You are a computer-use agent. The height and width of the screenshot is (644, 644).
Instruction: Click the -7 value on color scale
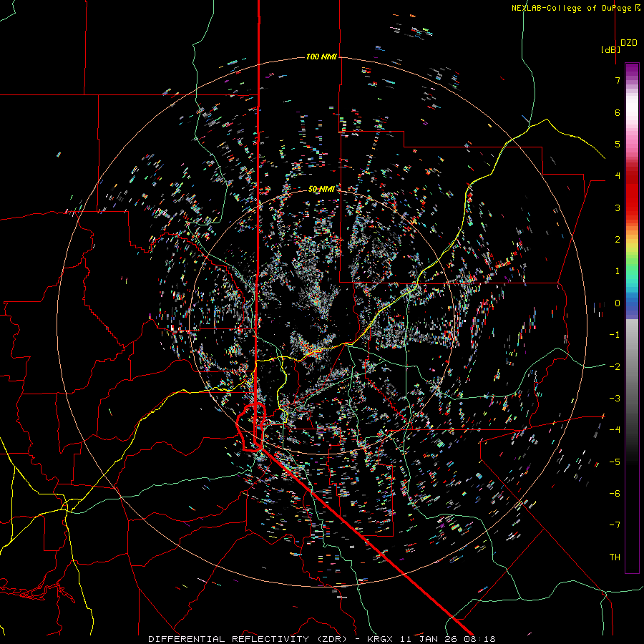click(615, 525)
